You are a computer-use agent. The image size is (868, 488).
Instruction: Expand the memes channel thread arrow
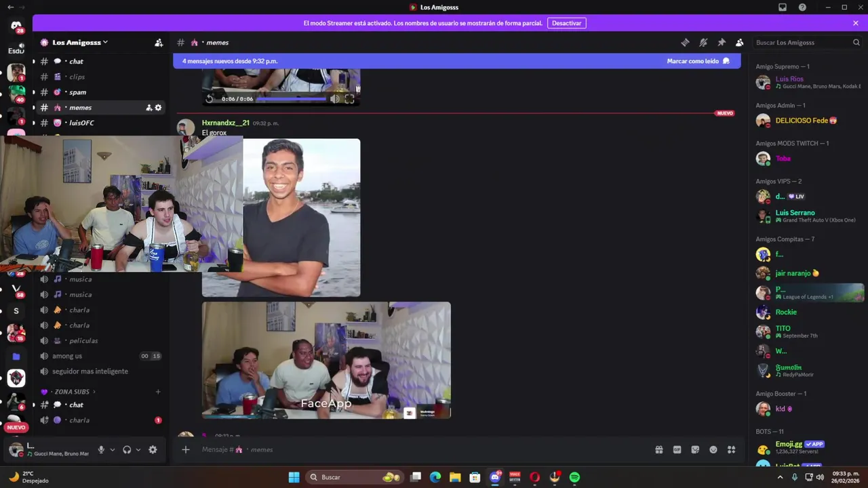tap(33, 108)
